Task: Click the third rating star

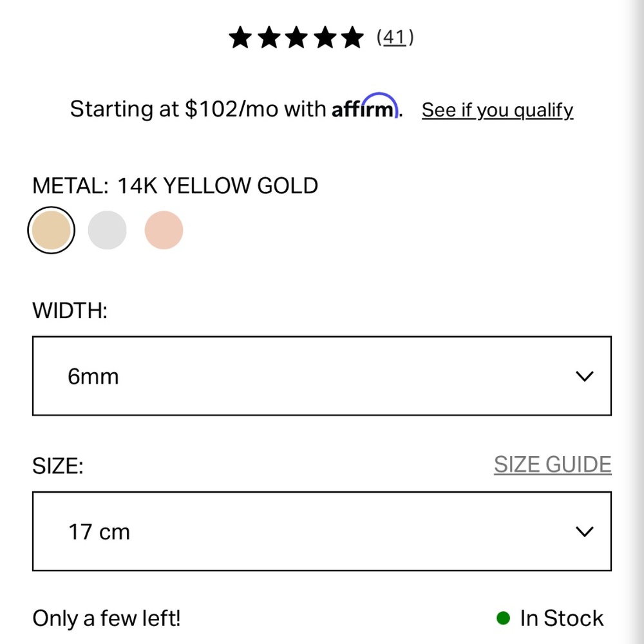Action: pos(297,38)
